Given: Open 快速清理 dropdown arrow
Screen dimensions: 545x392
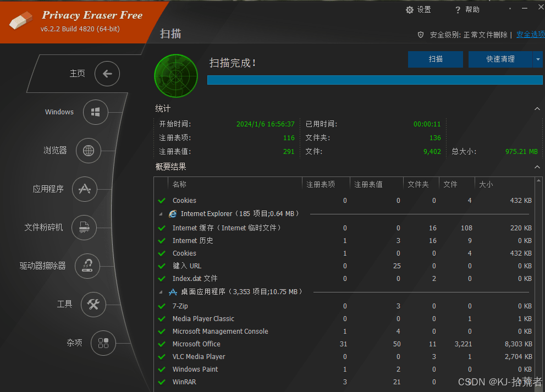Looking at the screenshot, I should tap(538, 59).
